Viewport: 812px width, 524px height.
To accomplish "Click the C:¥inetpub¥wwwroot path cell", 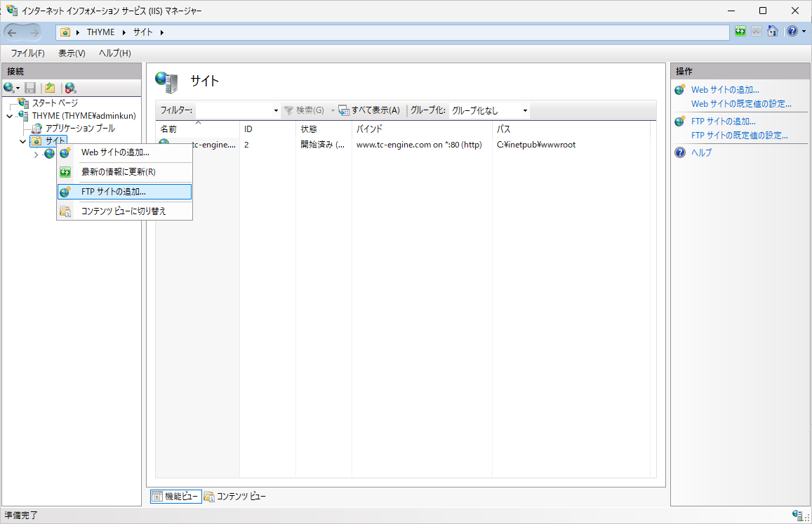I will point(536,145).
